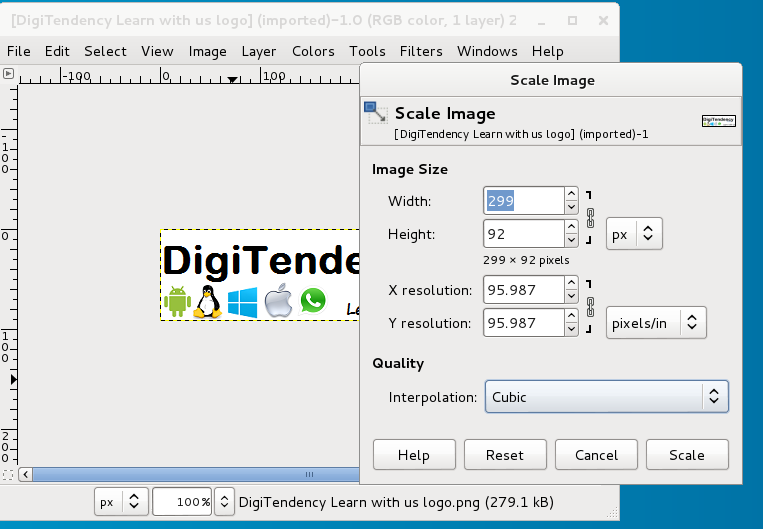This screenshot has height=529, width=763.
Task: Click the image preview thumbnail in dialog
Action: (719, 121)
